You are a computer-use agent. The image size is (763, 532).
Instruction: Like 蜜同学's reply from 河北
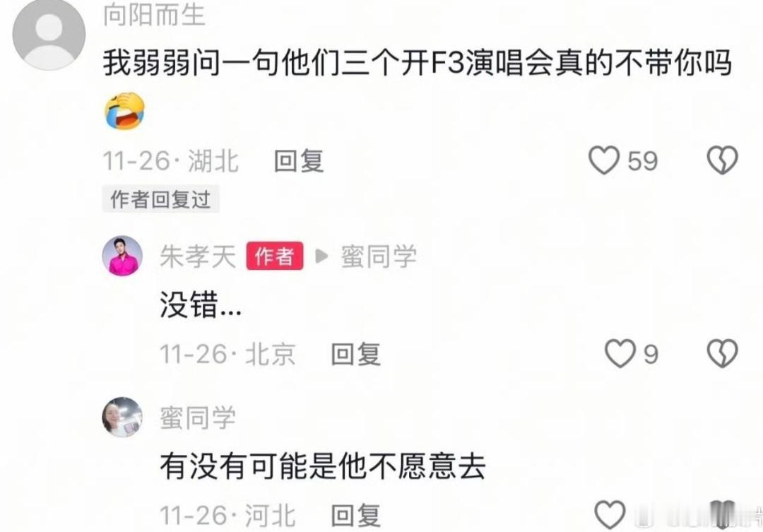[x=610, y=514]
